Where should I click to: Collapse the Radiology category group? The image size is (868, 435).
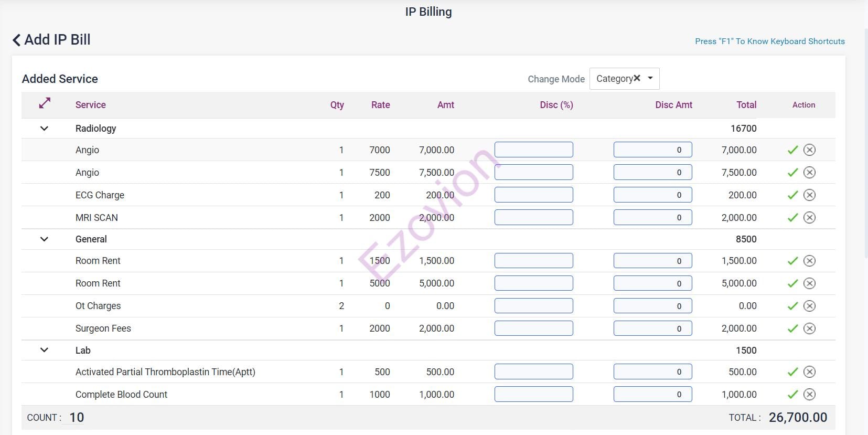45,129
